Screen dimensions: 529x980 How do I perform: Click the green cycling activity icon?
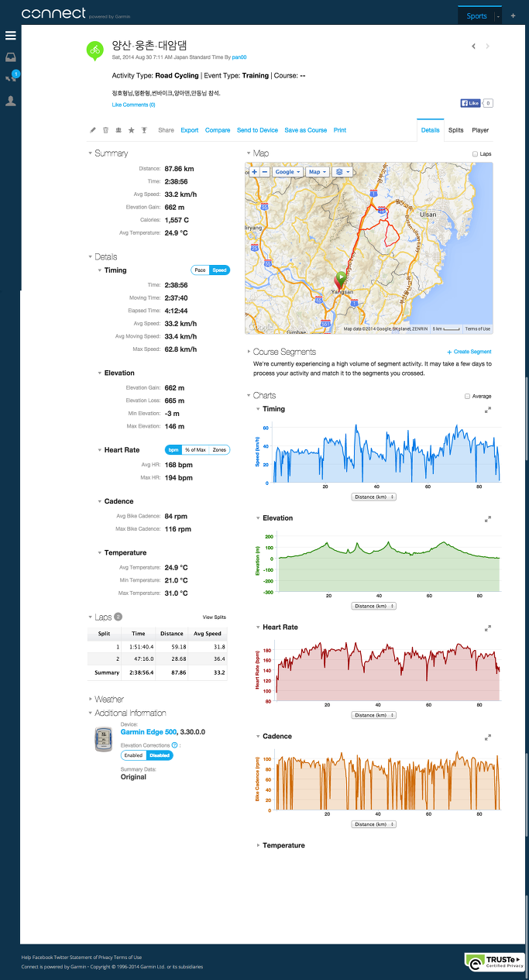(x=94, y=50)
